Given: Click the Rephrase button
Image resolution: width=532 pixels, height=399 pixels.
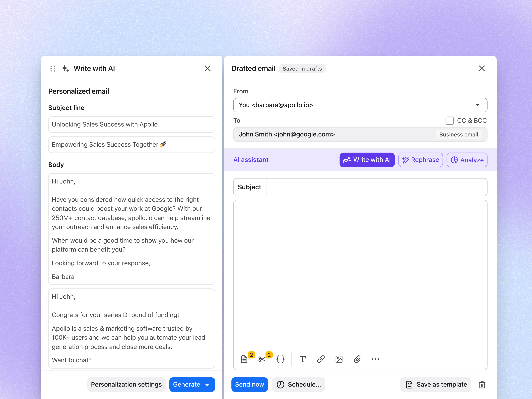Looking at the screenshot, I should coord(420,160).
